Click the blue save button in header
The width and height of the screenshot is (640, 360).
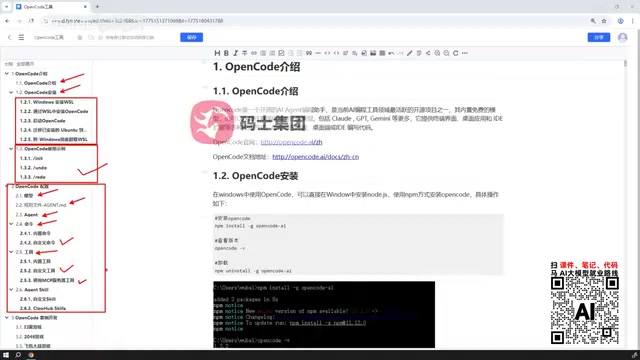pyautogui.click(x=191, y=37)
